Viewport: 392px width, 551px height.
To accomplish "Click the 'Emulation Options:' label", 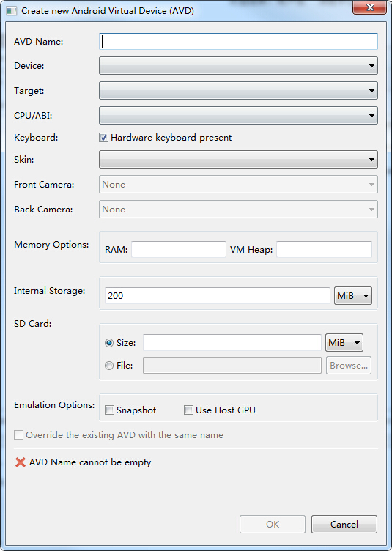I will point(54,405).
